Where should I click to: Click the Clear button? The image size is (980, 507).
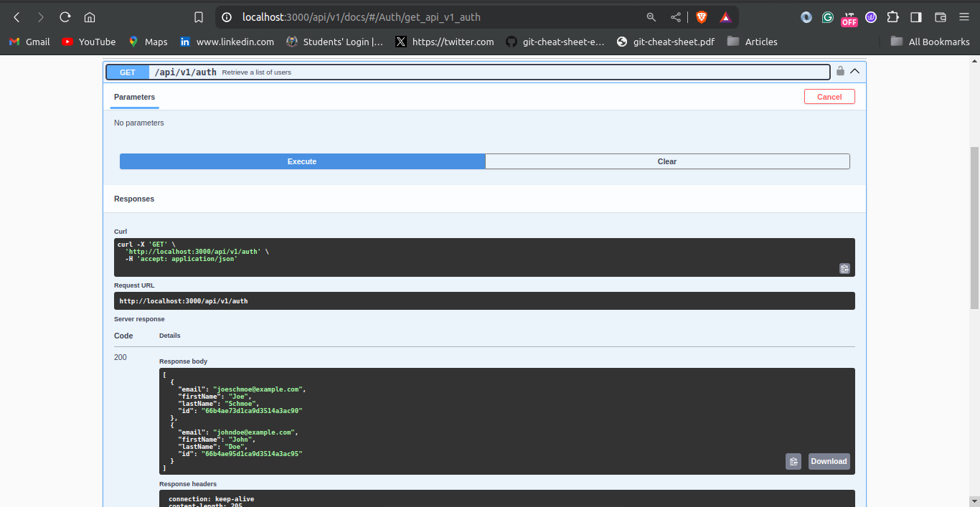[667, 161]
